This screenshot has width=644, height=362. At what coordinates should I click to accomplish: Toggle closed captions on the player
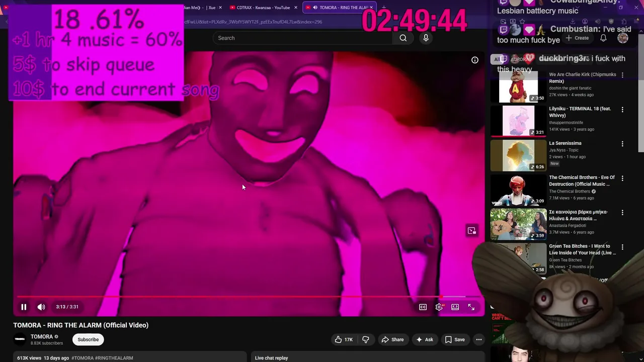click(x=423, y=307)
